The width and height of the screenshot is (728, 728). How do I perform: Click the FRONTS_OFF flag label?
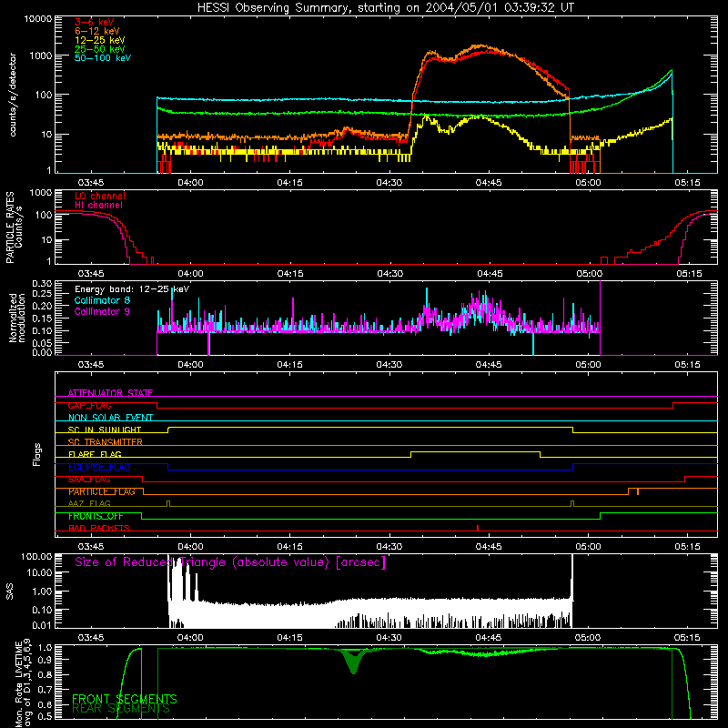point(96,516)
